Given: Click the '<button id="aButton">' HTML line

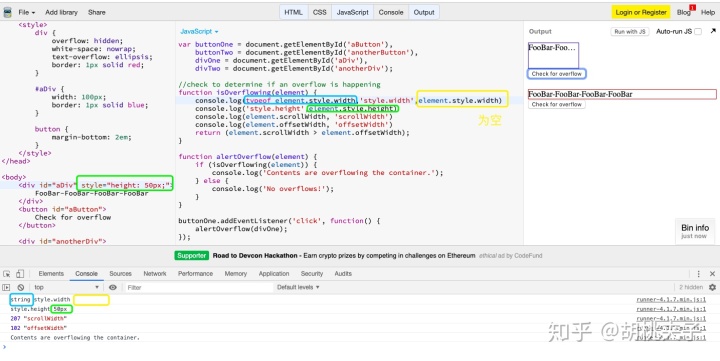Looking at the screenshot, I should pos(62,209).
